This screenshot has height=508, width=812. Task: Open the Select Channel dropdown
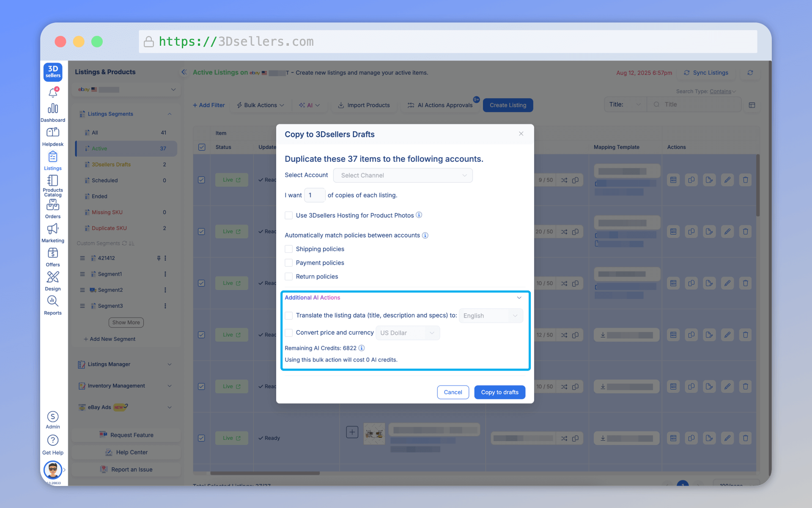(x=403, y=175)
